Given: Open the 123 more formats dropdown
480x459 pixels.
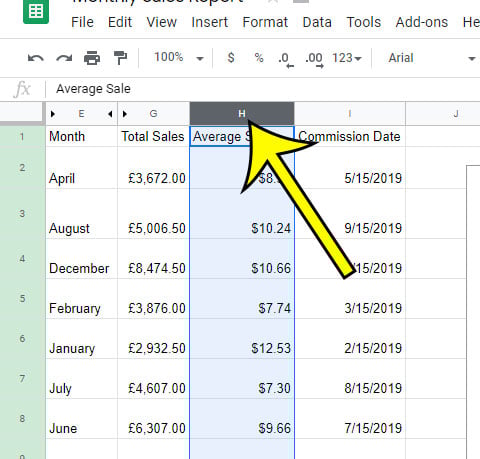Looking at the screenshot, I should click(x=347, y=58).
